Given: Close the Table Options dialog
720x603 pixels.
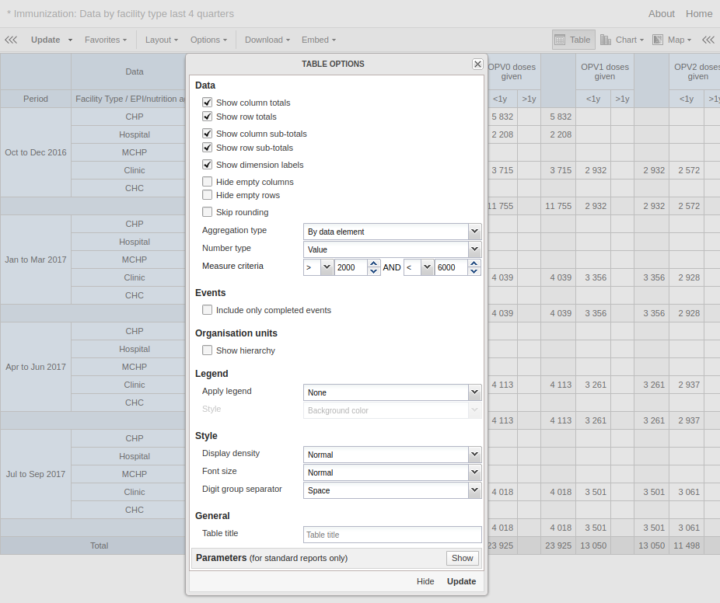Looking at the screenshot, I should [478, 64].
